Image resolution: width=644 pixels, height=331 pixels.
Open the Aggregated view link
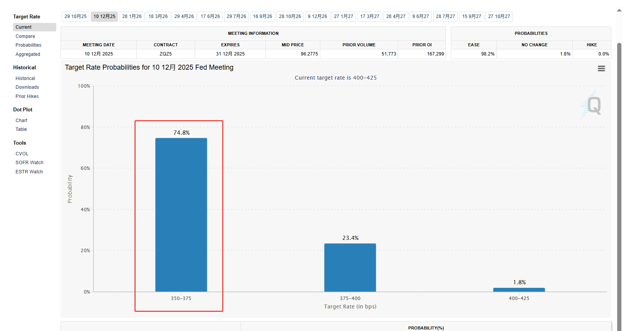pos(28,54)
